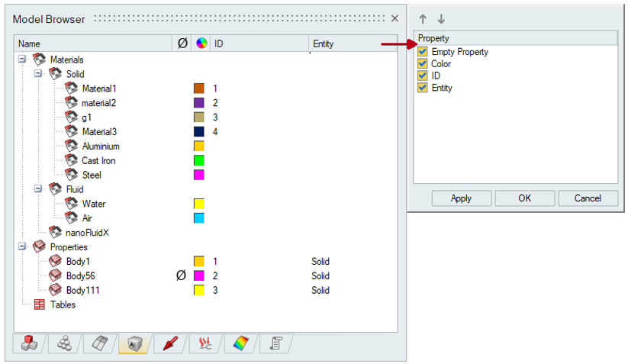Click the Solid entity cell for Body111
This screenshot has width=628, height=364.
tap(320, 290)
